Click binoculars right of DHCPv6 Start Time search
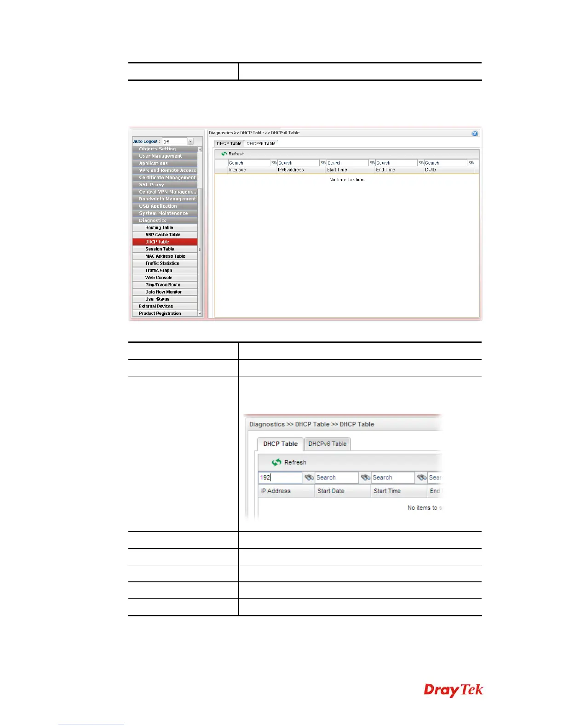This screenshot has width=563, height=728. (x=372, y=163)
